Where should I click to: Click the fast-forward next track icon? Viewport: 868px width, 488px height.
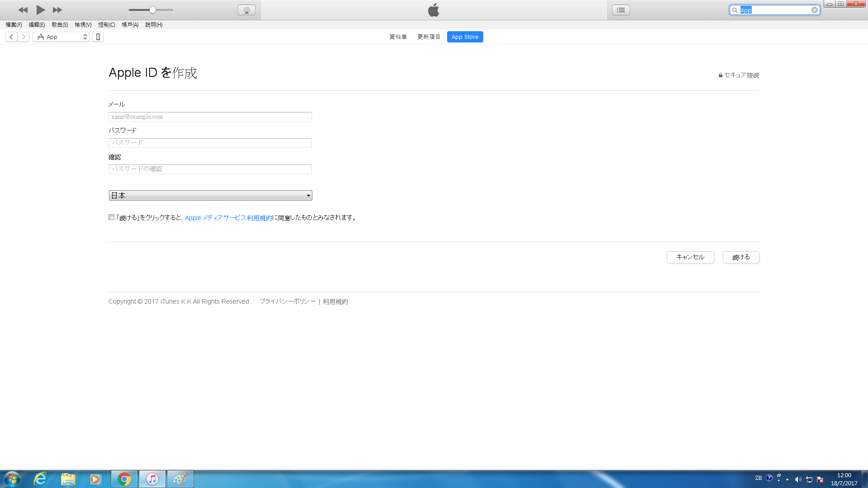tap(57, 10)
